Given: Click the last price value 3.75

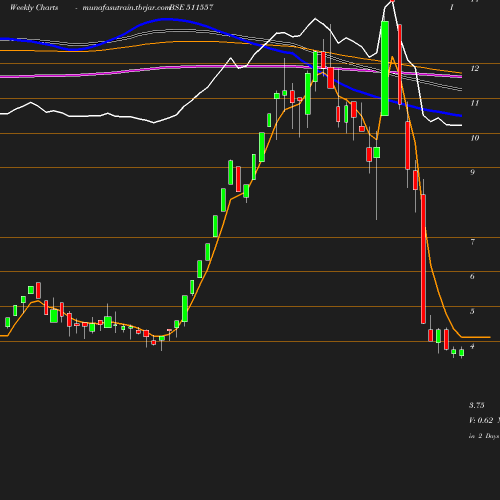Looking at the screenshot, I should tap(477, 405).
